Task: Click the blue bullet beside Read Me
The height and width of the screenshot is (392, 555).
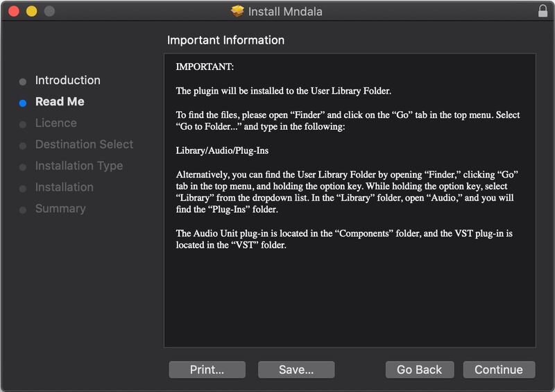Action: click(23, 103)
